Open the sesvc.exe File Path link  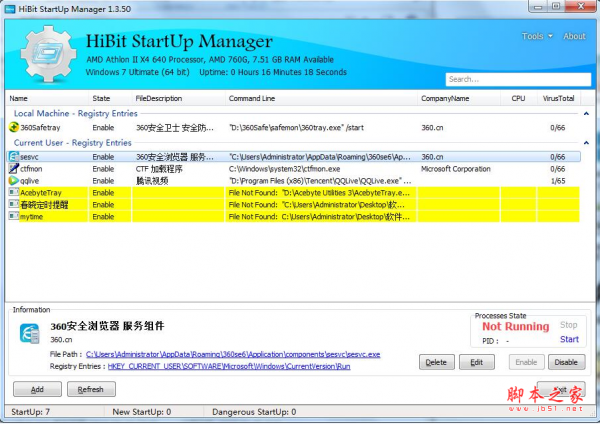[x=246, y=354]
